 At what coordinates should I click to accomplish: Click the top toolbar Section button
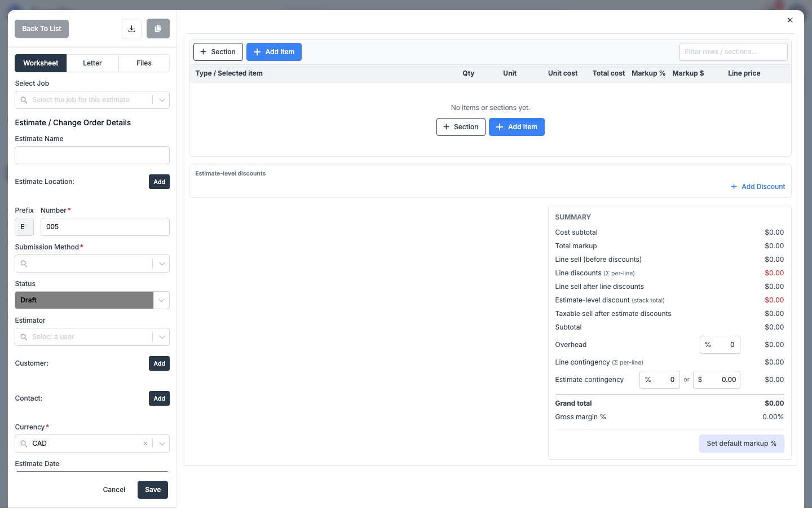click(218, 52)
